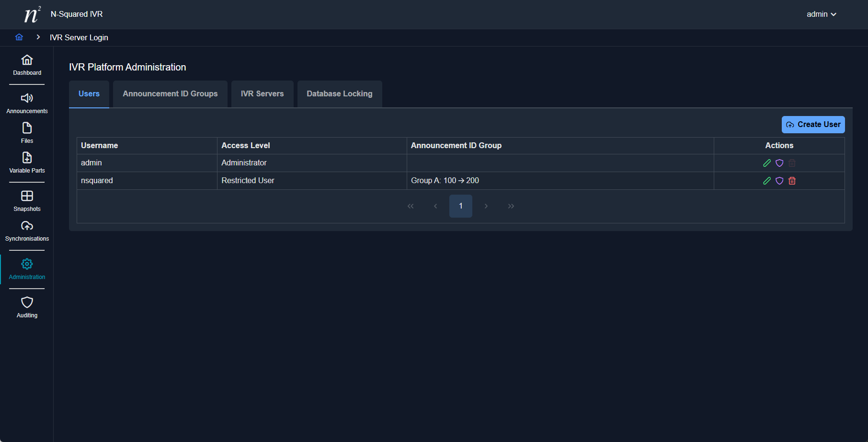
Task: Click the home breadcrumb icon
Action: point(19,37)
